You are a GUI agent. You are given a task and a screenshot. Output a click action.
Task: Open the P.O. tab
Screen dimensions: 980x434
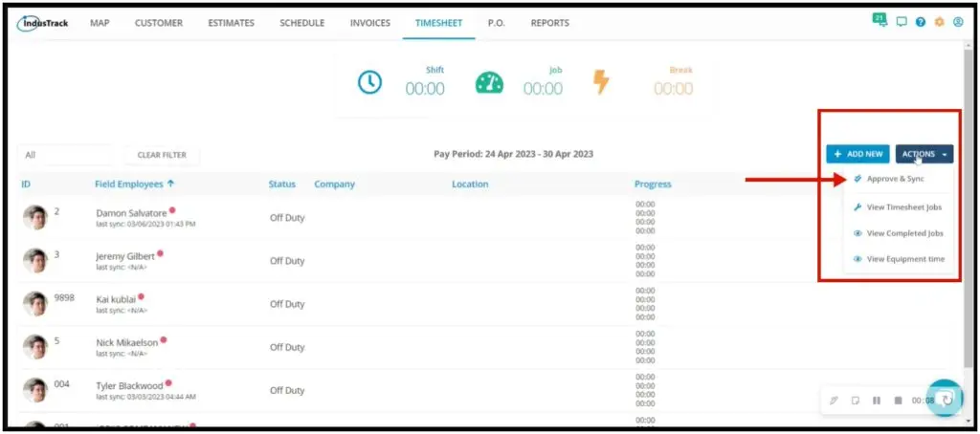tap(497, 23)
